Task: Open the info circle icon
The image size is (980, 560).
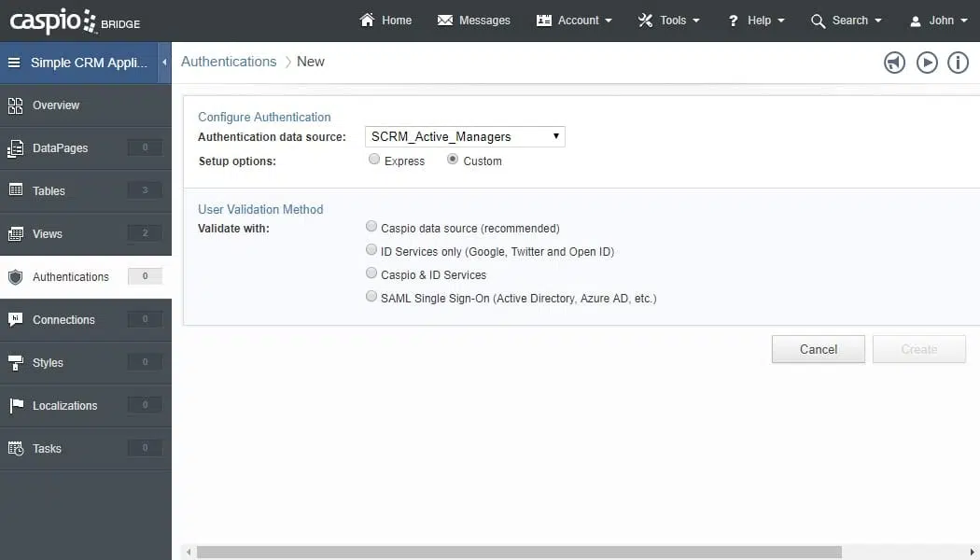Action: point(958,63)
